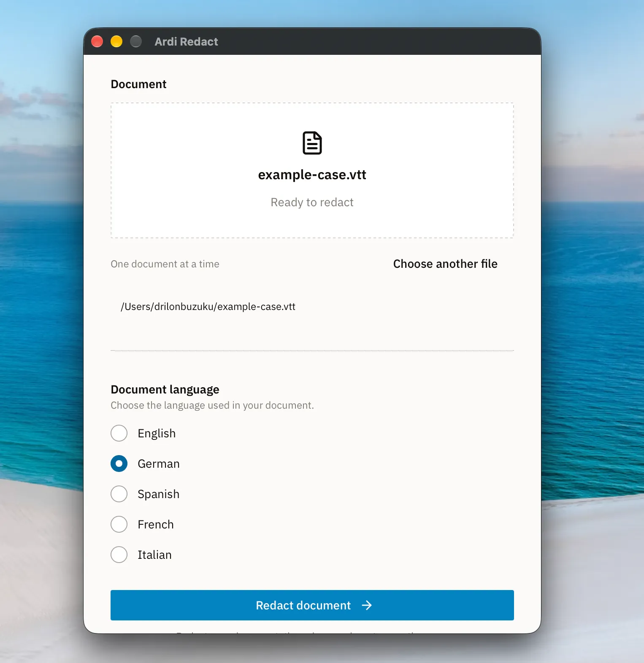
Task: Click the Ardi Redact window title
Action: click(186, 42)
